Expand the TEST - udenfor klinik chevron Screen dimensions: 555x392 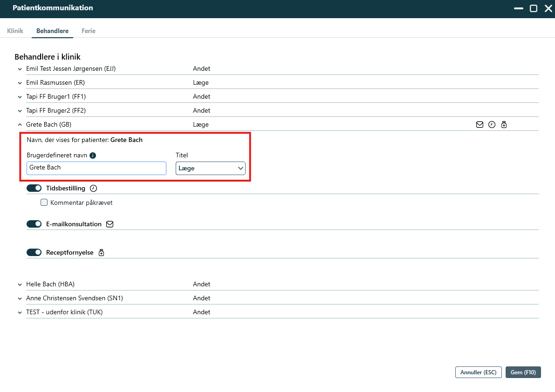tap(20, 312)
